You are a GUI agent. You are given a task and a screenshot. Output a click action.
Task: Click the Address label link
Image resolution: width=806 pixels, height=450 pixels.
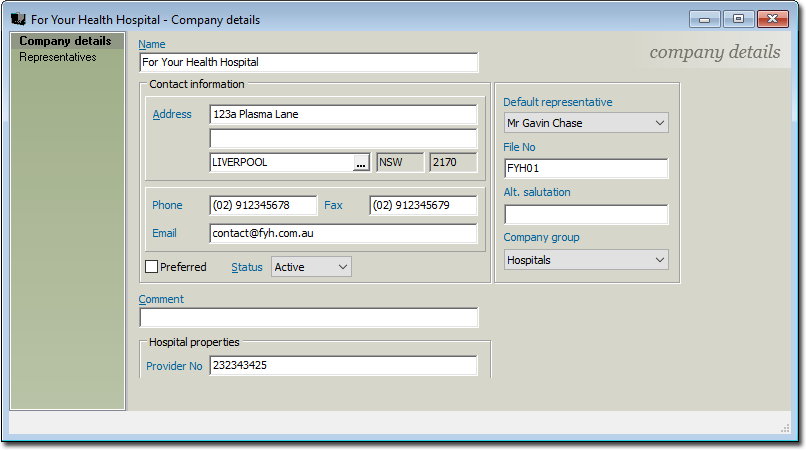pyautogui.click(x=171, y=114)
